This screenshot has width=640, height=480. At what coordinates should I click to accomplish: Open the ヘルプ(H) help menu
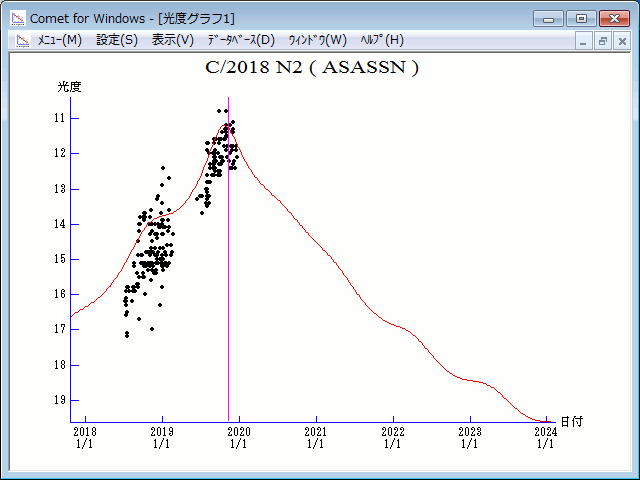click(x=382, y=40)
